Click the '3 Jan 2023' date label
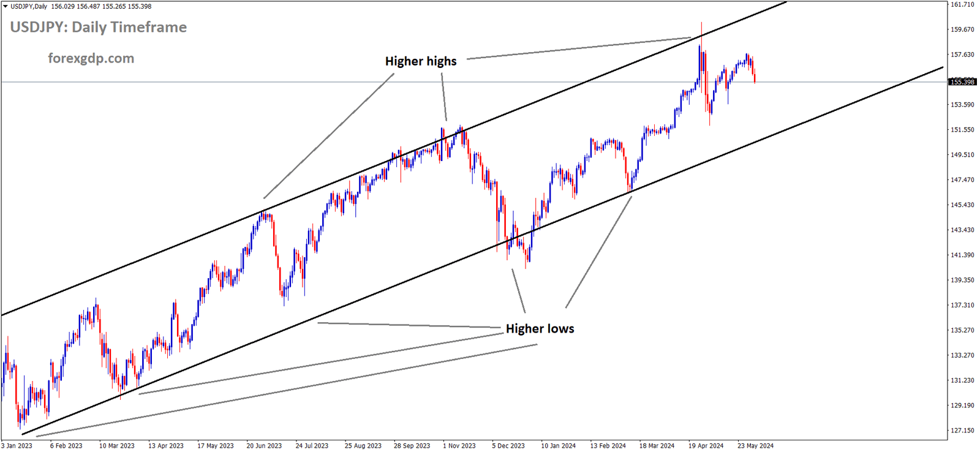The image size is (980, 452). [17, 446]
